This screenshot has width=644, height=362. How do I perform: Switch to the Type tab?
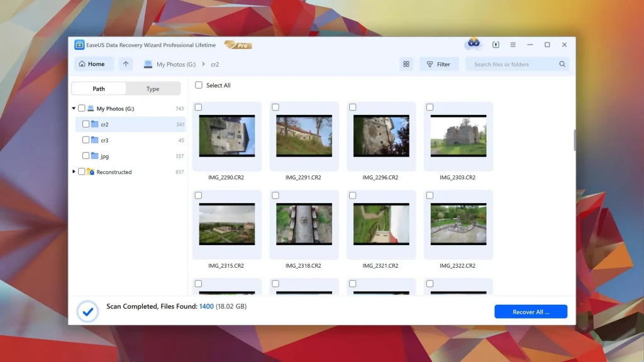pyautogui.click(x=153, y=89)
